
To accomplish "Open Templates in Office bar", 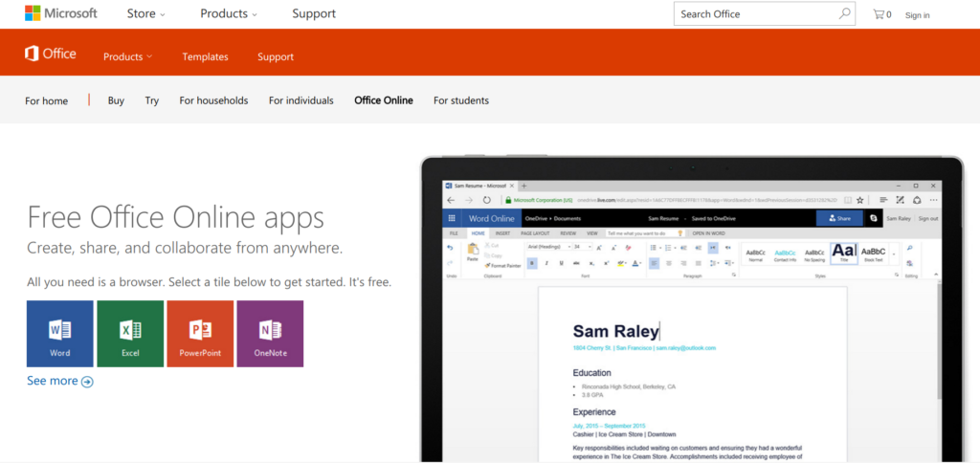I will [205, 56].
